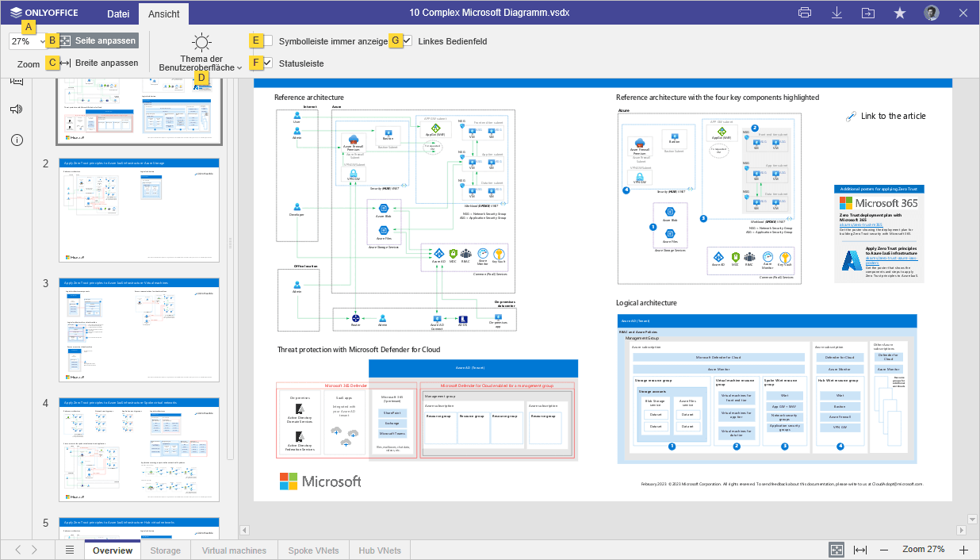Switch to the Spoke VNets sheet tab

[x=313, y=550]
